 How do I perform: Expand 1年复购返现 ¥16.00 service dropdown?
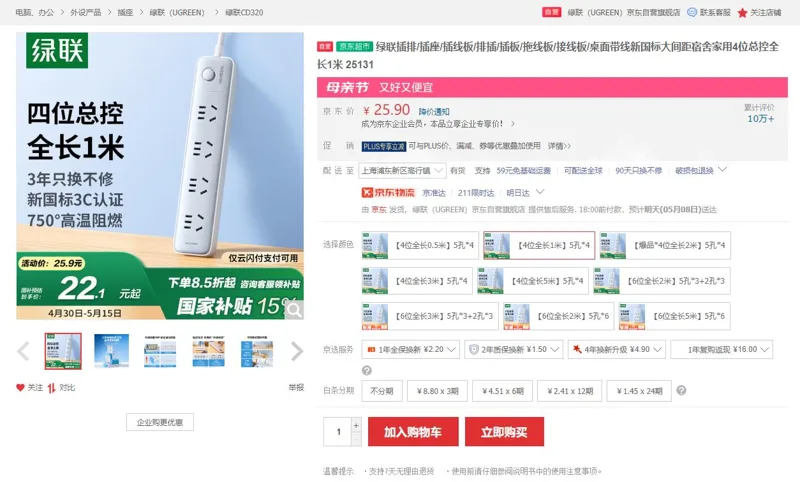(721, 349)
